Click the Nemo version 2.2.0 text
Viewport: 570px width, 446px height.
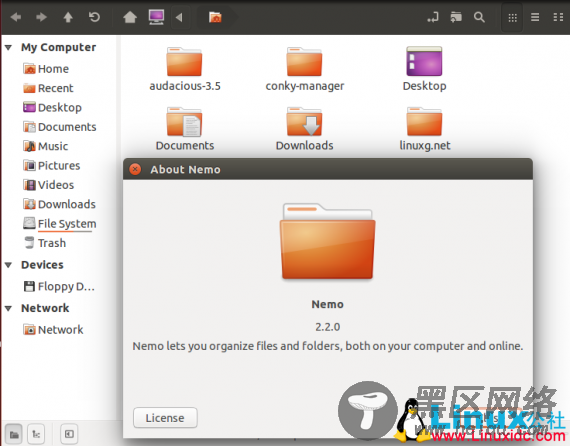click(x=328, y=327)
